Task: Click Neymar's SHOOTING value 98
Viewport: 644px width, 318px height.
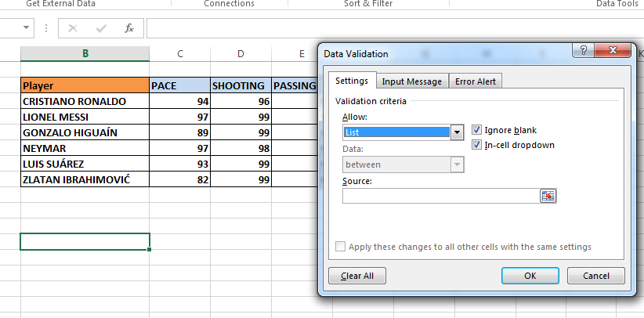Action: point(241,148)
